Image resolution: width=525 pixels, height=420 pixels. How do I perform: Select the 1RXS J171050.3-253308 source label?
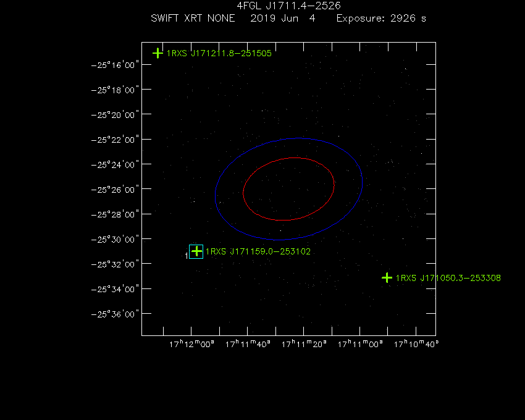[448, 278]
